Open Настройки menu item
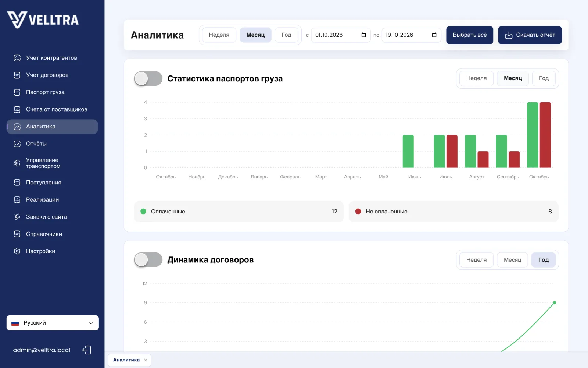 52,251
